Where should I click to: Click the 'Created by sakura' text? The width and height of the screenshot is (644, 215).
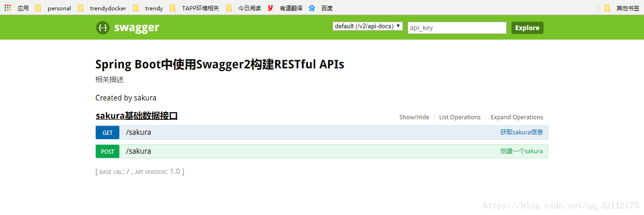[125, 98]
